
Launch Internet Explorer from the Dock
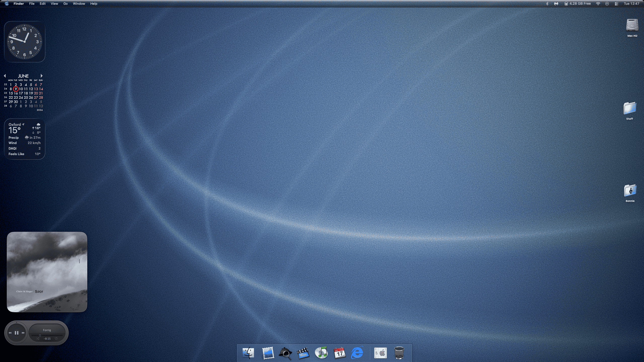click(x=357, y=353)
